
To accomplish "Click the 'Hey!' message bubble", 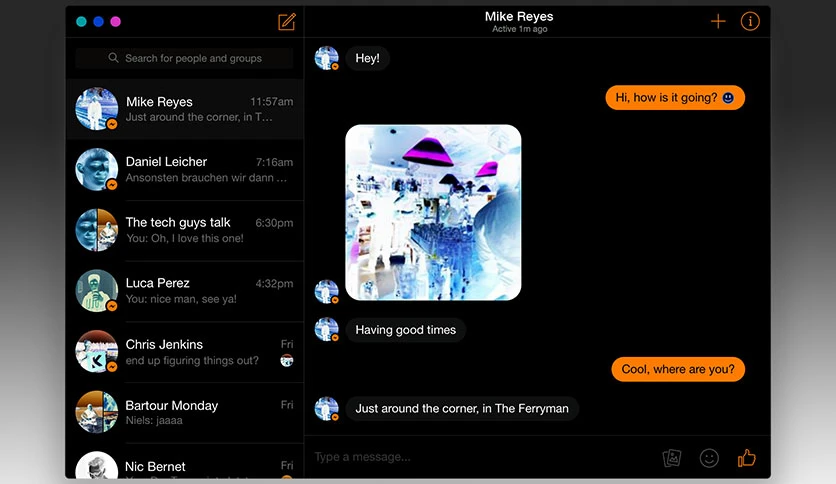I will tap(367, 58).
